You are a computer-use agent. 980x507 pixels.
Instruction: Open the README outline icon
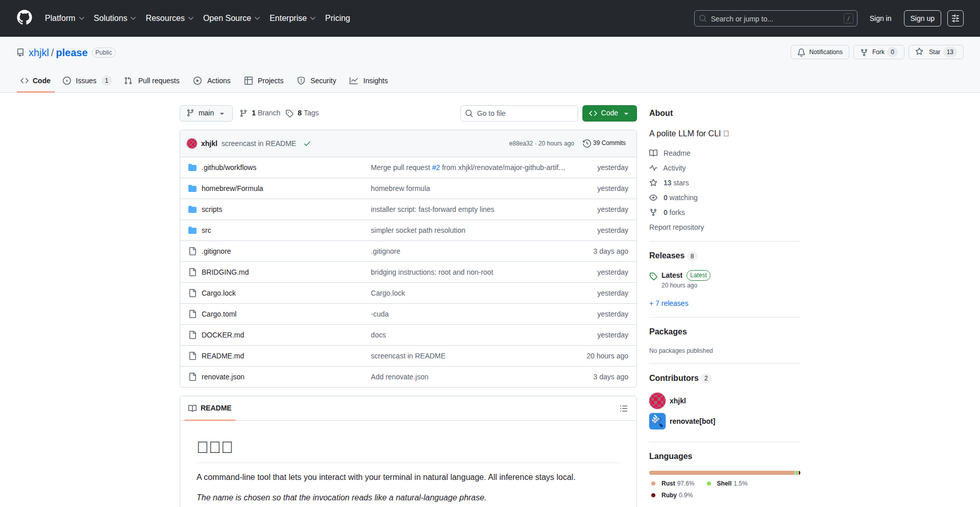[x=624, y=408]
